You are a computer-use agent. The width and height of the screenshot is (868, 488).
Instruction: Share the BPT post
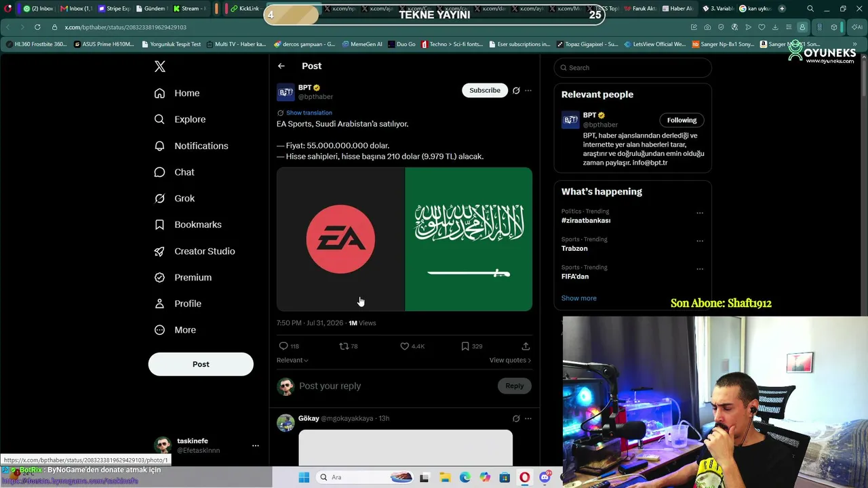click(526, 346)
